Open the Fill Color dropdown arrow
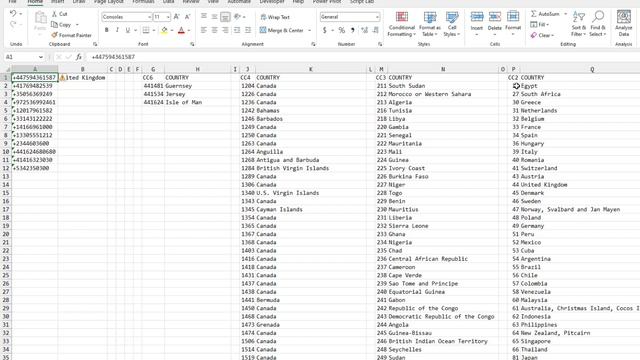The height and width of the screenshot is (360, 640). pyautogui.click(x=171, y=30)
